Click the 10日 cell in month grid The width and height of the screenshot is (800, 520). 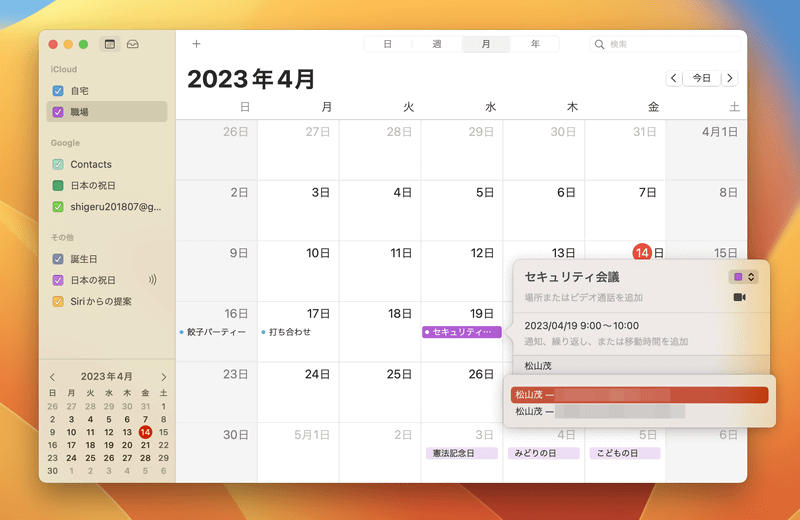[x=298, y=271]
